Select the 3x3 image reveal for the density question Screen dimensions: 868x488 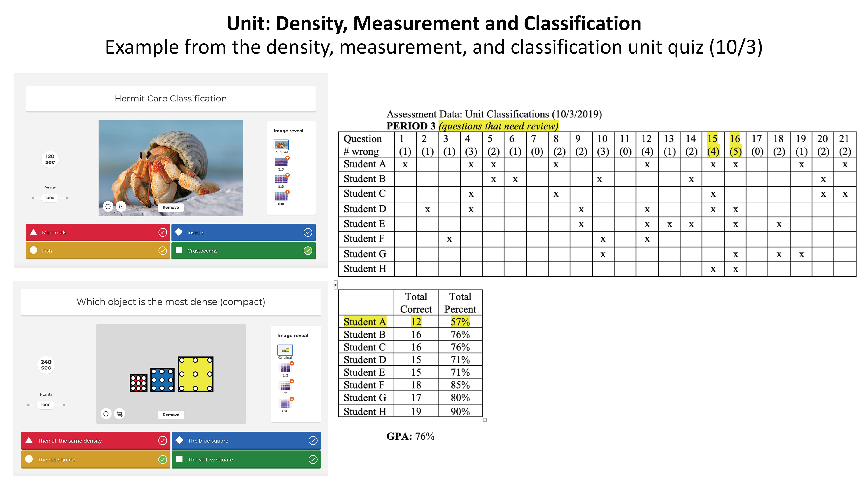click(285, 368)
